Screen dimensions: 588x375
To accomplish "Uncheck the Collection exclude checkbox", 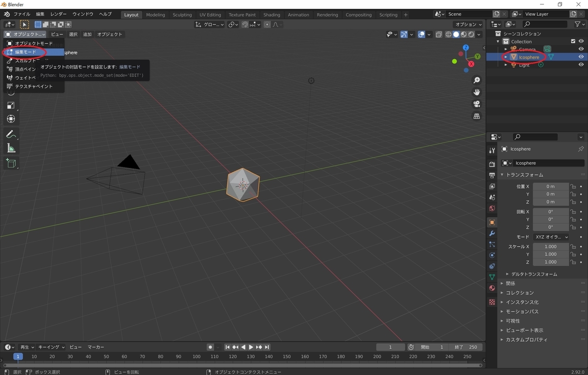I will pyautogui.click(x=573, y=42).
